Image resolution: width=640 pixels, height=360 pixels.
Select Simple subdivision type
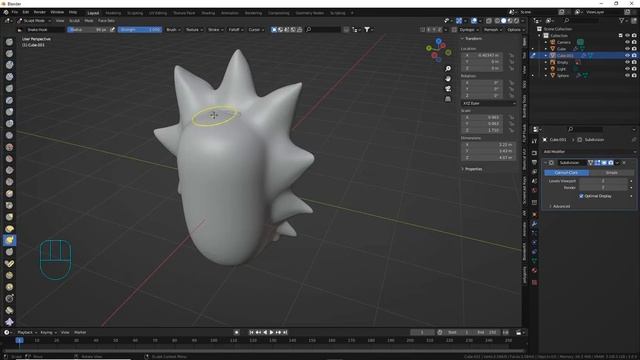[x=611, y=173]
